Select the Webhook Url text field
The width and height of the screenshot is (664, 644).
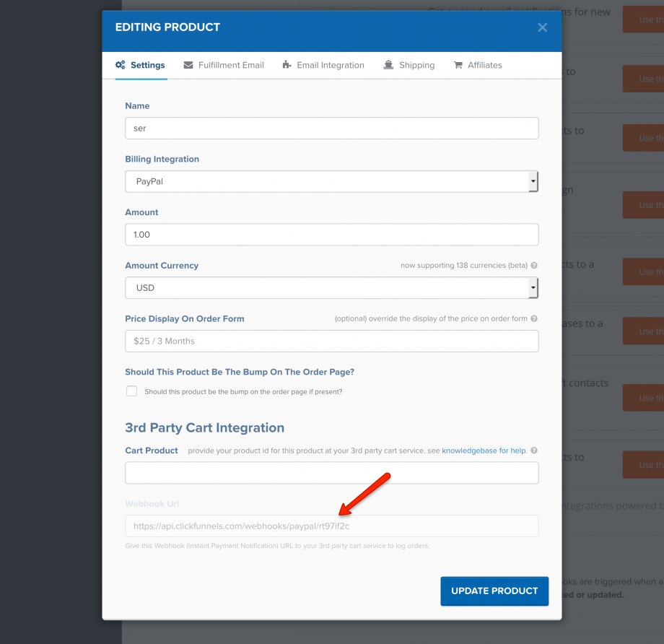click(331, 526)
